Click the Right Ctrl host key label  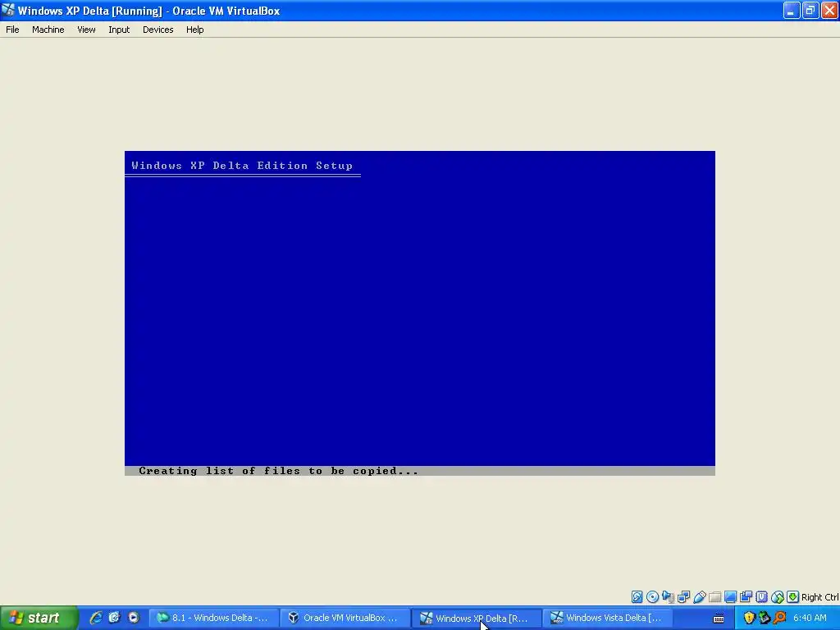click(819, 597)
